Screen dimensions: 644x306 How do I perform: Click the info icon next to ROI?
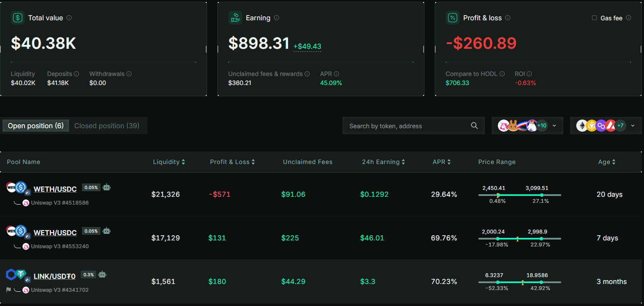529,74
